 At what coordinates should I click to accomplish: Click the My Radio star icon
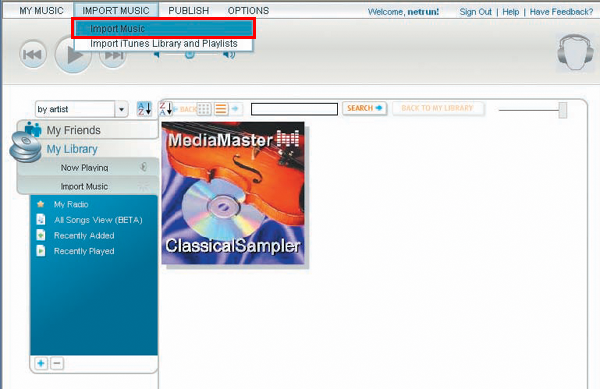[41, 204]
